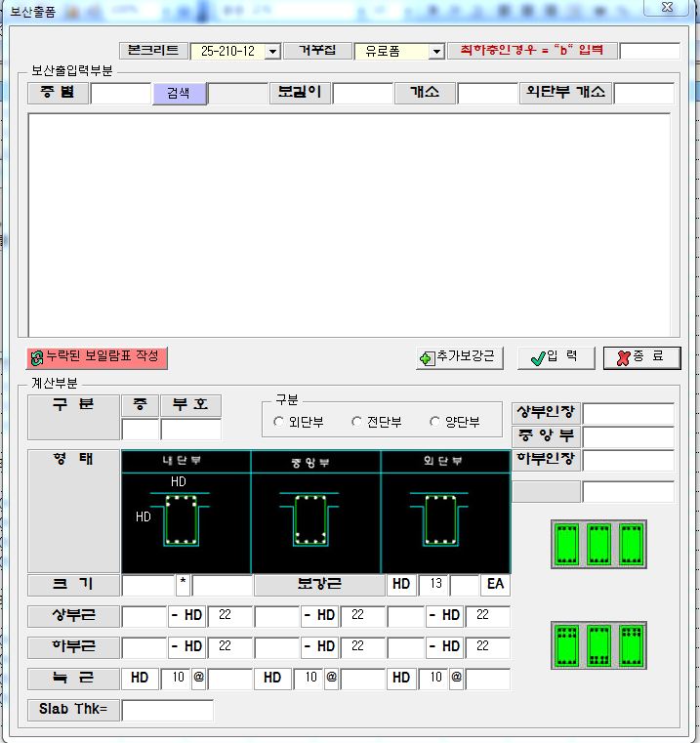Focus the Slab Thk= input field

coord(168,711)
